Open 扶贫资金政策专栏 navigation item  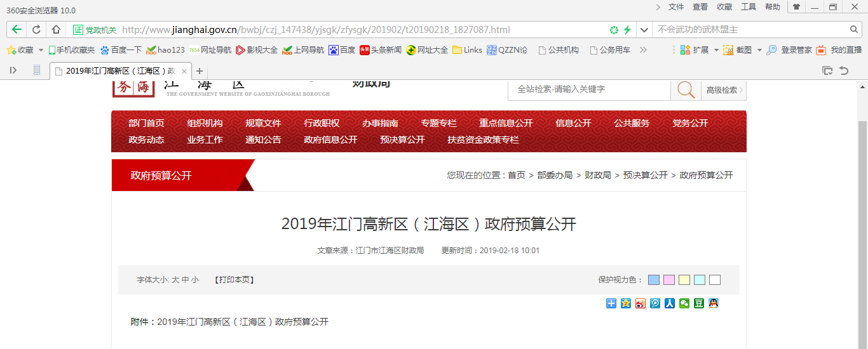coord(483,140)
